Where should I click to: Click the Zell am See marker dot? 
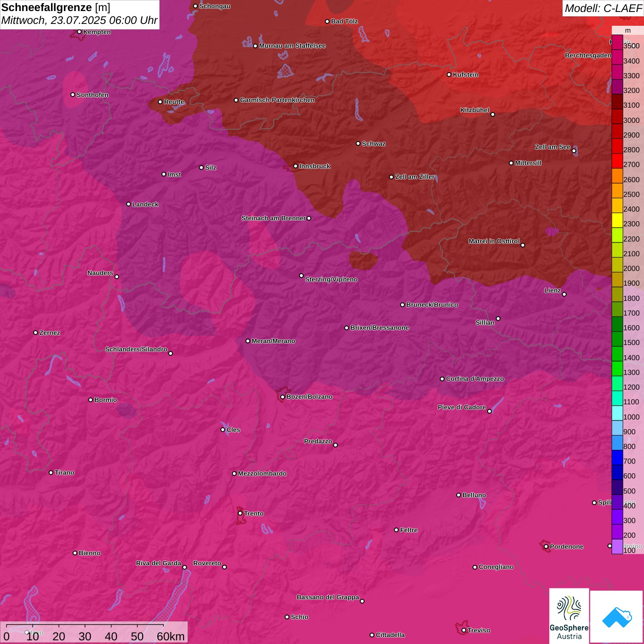pyautogui.click(x=574, y=151)
